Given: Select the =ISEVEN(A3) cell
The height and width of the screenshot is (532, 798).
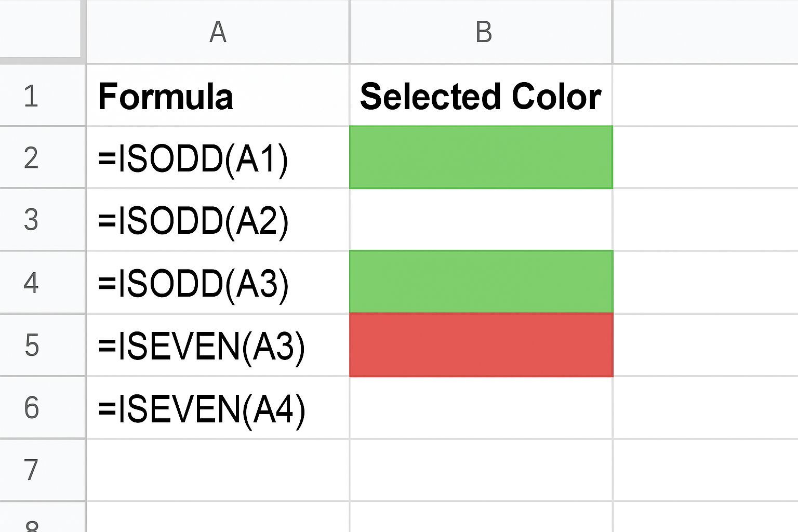Looking at the screenshot, I should click(x=218, y=345).
